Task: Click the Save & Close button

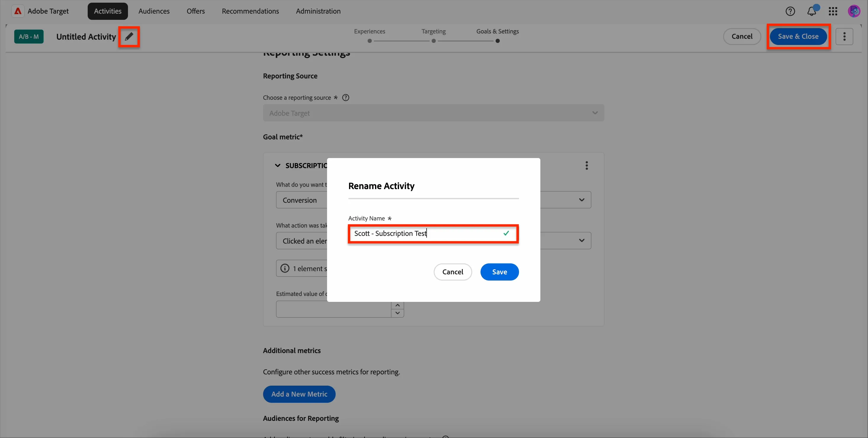Action: click(x=798, y=36)
